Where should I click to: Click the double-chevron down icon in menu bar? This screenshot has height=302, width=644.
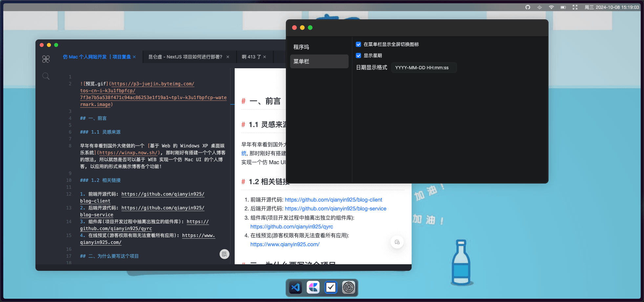pos(539,7)
